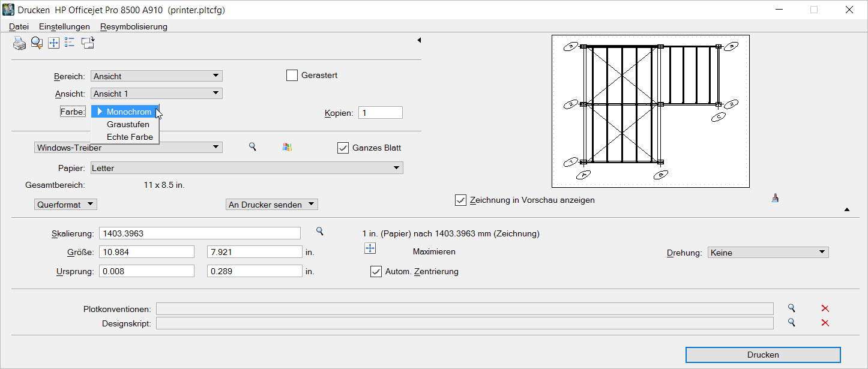The image size is (868, 369).
Task: Click the preview refresh brush icon
Action: coord(775,198)
